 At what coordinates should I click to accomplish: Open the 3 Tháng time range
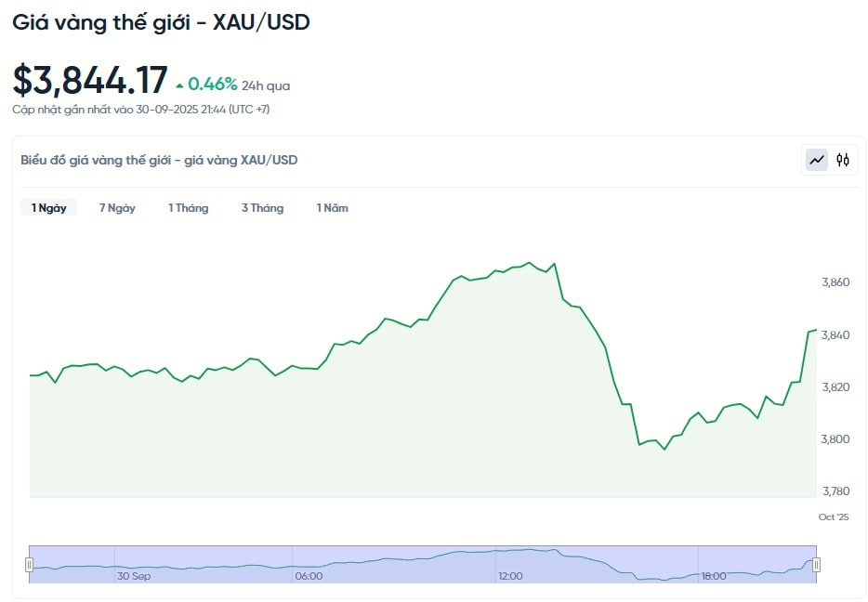point(262,208)
